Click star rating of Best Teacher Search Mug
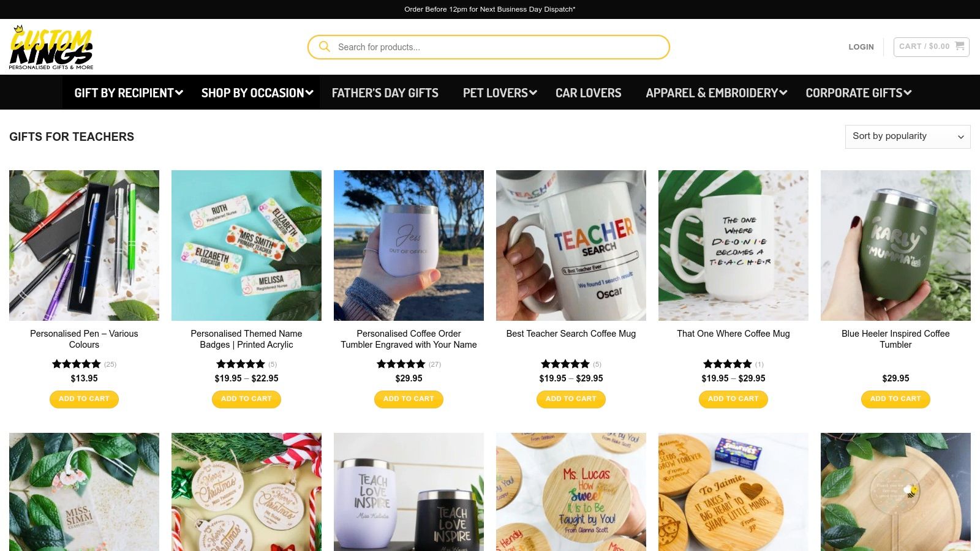Screen dimensions: 980x551 tap(565, 364)
